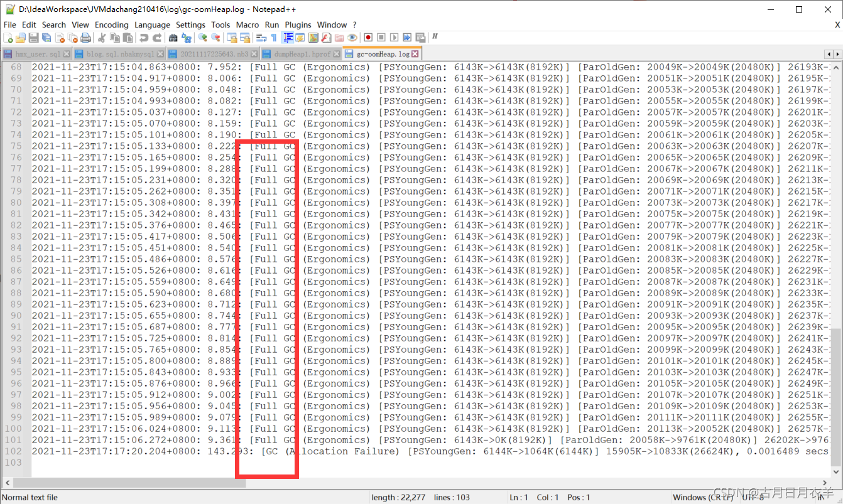Click the Open file toolbar icon
This screenshot has height=504, width=843.
21,38
